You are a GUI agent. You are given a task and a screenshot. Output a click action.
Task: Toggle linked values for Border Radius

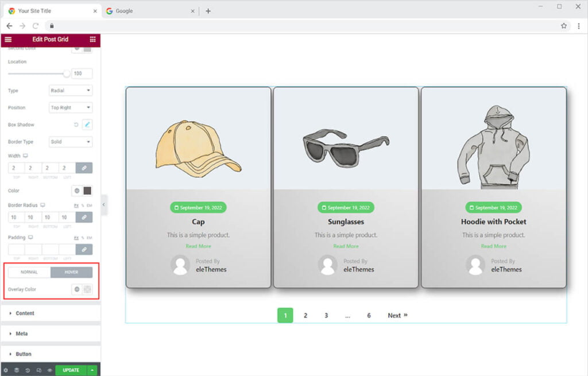84,218
